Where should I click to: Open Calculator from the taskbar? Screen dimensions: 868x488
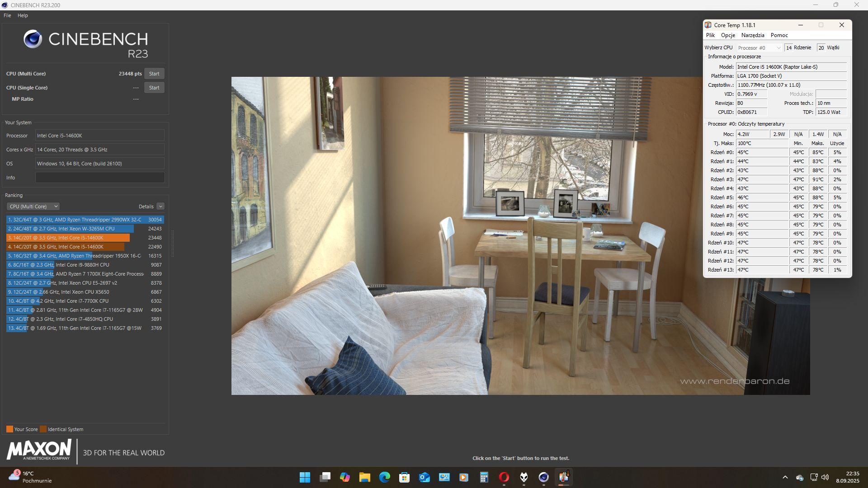[x=484, y=477]
